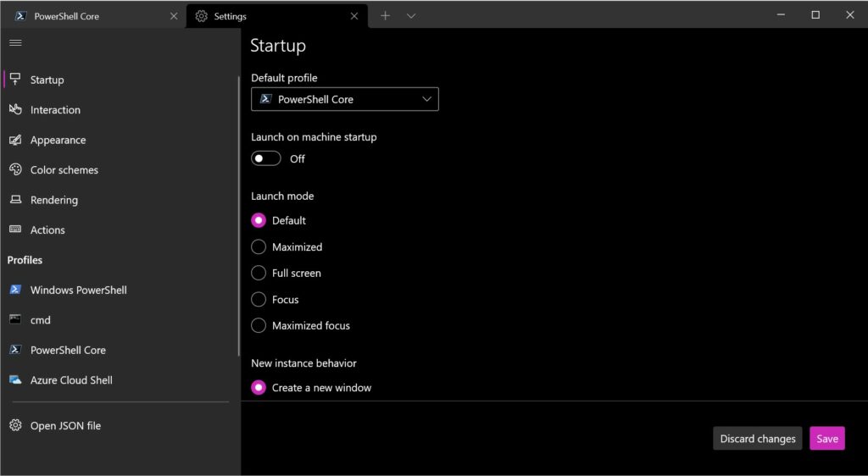Expand the Default profile dropdown
The image size is (868, 476).
point(345,99)
